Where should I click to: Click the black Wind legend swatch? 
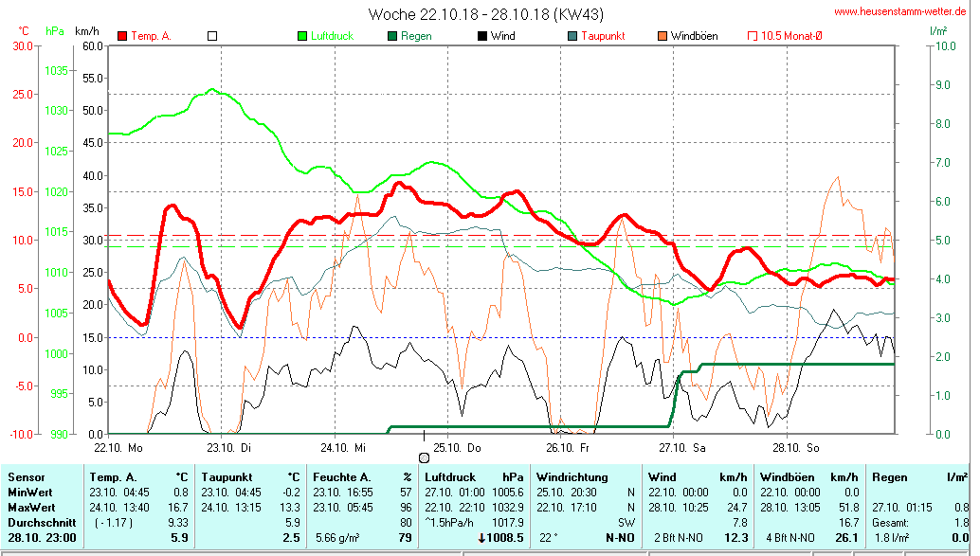click(x=482, y=36)
